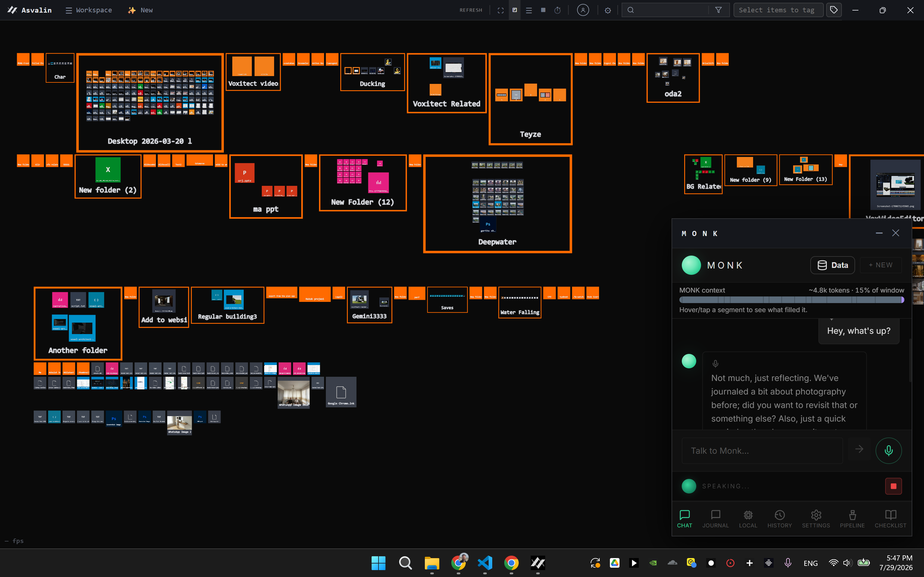Screen dimensions: 924x577
Task: Click the tag label icon button
Action: 834,10
